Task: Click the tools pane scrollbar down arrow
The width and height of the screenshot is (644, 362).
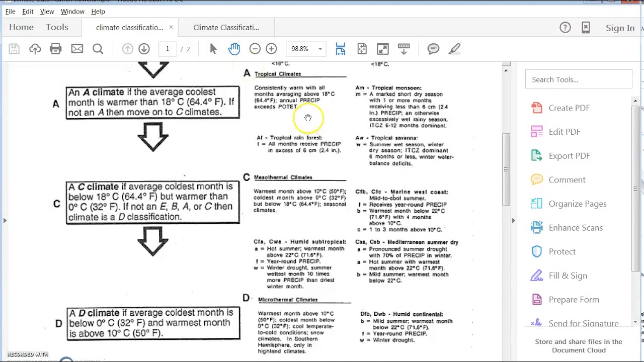Action: (635, 322)
